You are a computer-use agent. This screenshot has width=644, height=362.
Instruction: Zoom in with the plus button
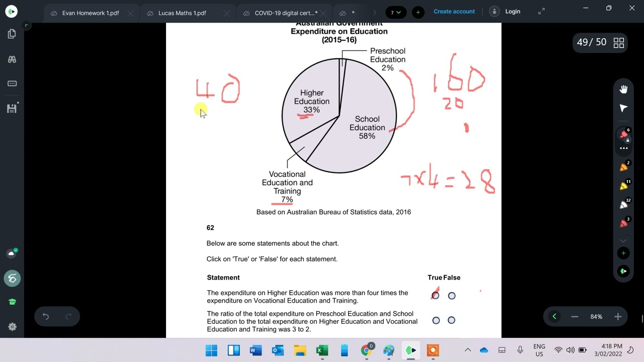click(x=618, y=316)
